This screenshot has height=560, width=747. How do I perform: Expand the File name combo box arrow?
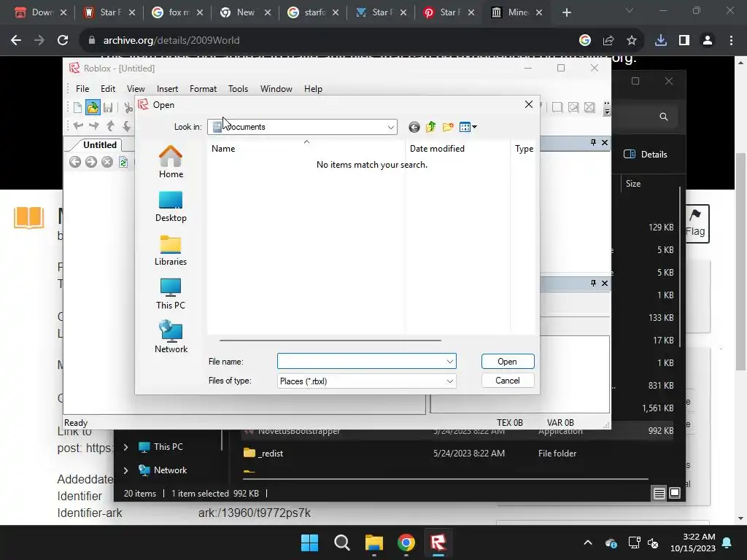[449, 362]
